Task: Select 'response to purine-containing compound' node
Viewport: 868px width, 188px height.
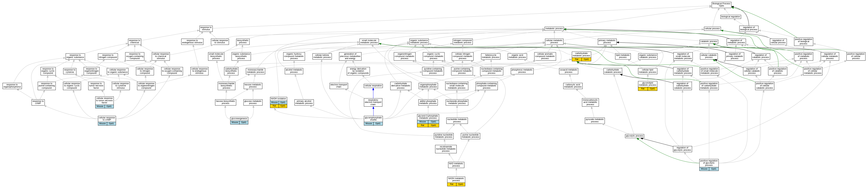Action: click(46, 86)
